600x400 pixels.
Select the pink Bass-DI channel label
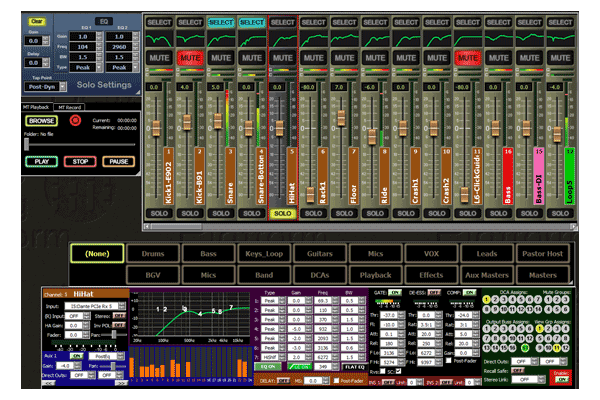point(539,176)
